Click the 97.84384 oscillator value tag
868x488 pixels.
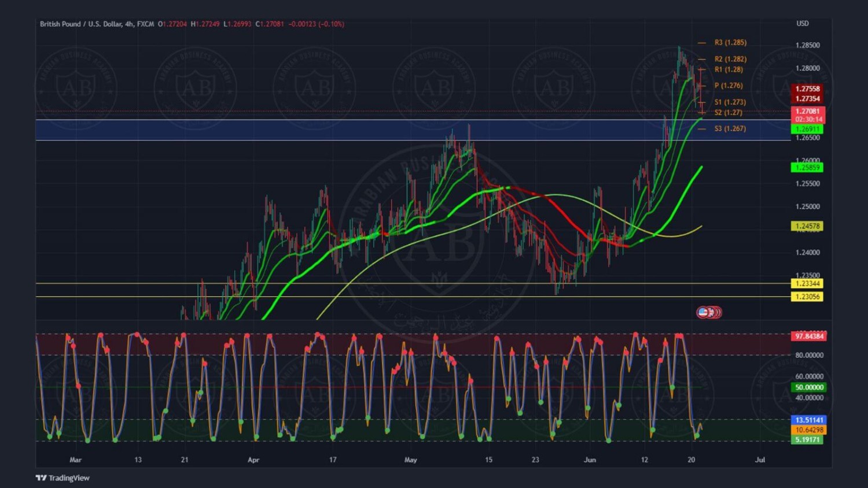809,336
